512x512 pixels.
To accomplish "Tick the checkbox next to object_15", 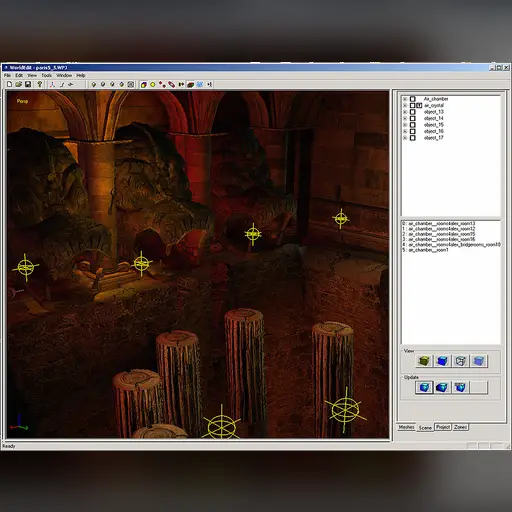I will click(x=413, y=125).
